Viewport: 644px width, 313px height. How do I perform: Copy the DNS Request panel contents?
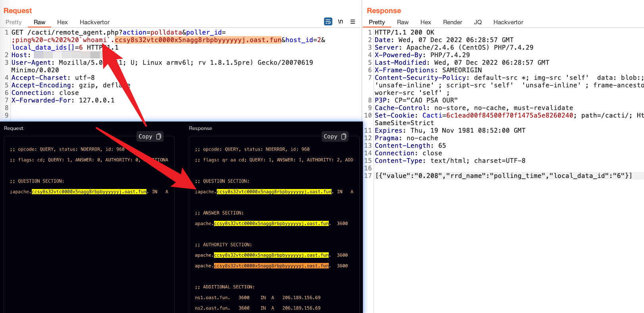150,136
